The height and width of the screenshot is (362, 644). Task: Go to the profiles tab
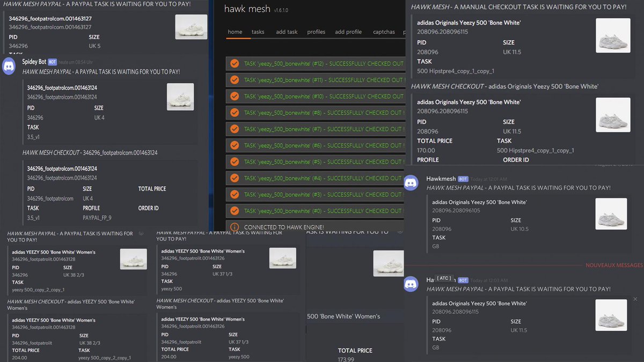pos(316,32)
